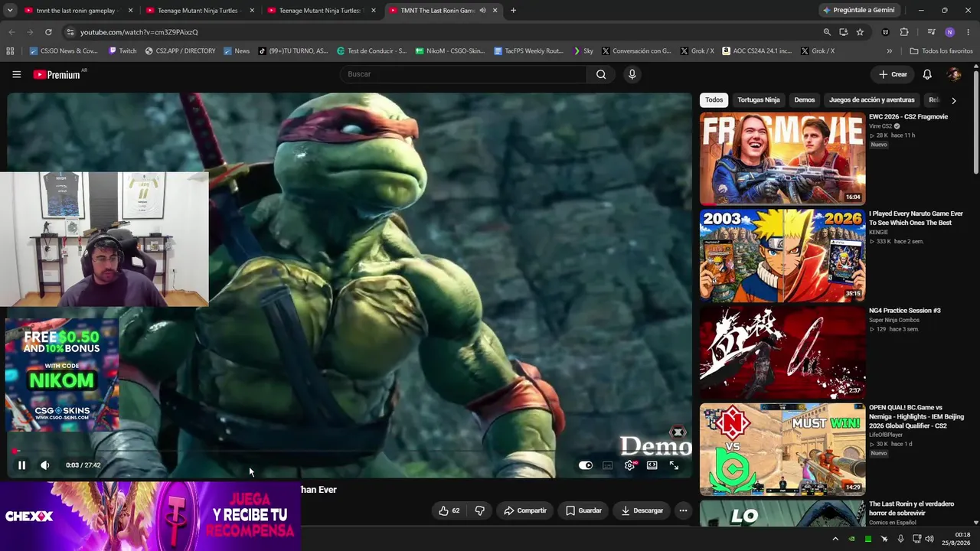This screenshot has height=551, width=980.
Task: Toggle subtitles in the video player
Action: (608, 465)
